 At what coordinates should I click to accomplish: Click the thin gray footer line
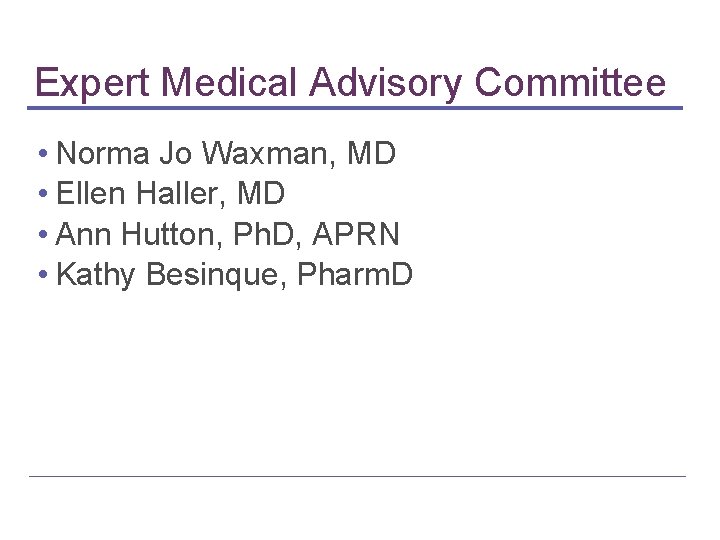pyautogui.click(x=357, y=476)
